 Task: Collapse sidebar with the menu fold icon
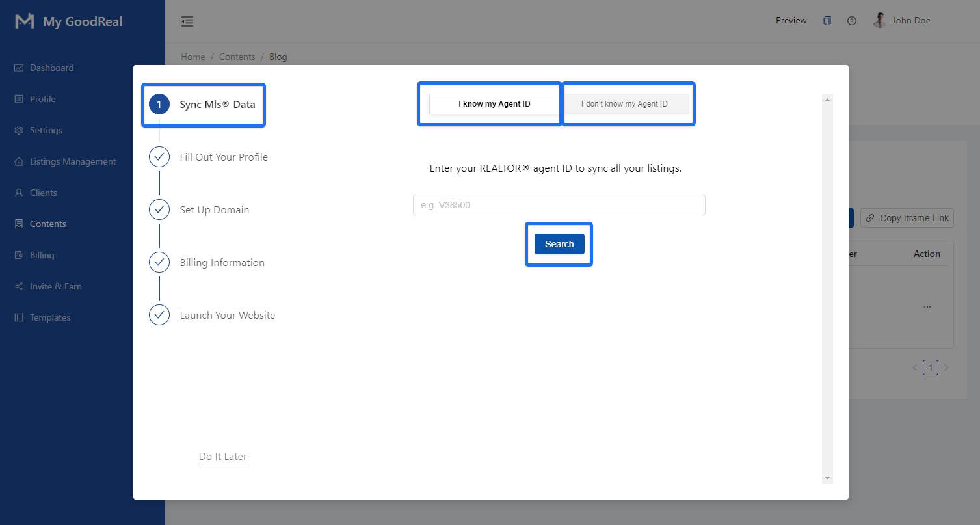(187, 21)
